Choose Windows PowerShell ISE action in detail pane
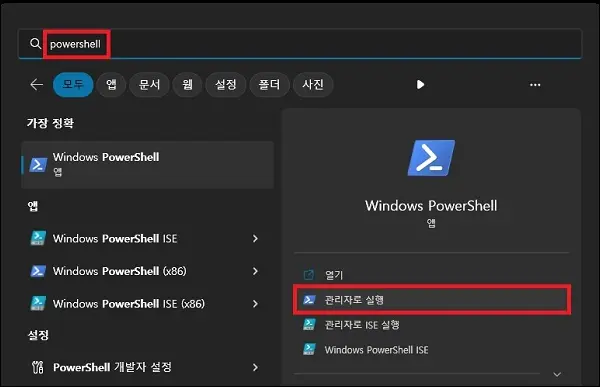The image size is (600, 387). (432, 349)
